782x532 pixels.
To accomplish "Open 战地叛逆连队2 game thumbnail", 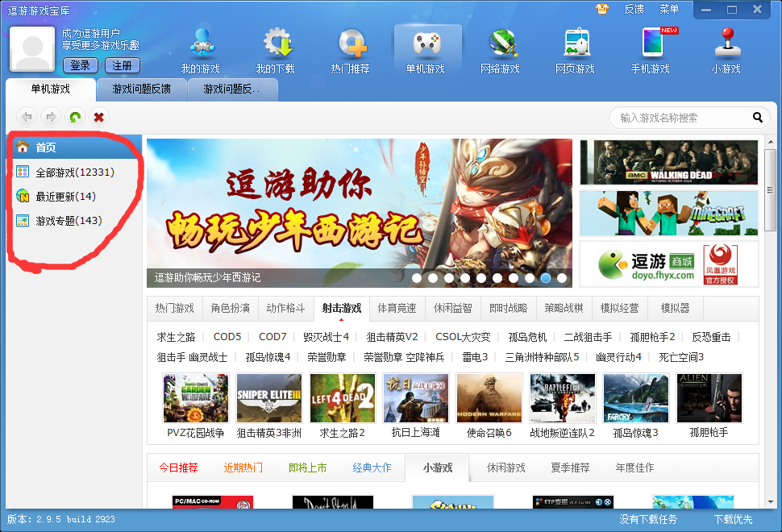I will tap(563, 398).
